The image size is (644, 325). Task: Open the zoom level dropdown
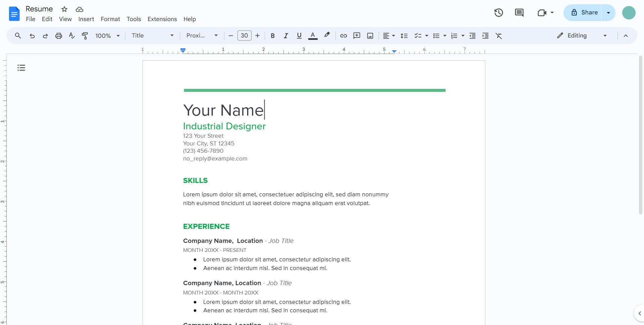pyautogui.click(x=107, y=36)
